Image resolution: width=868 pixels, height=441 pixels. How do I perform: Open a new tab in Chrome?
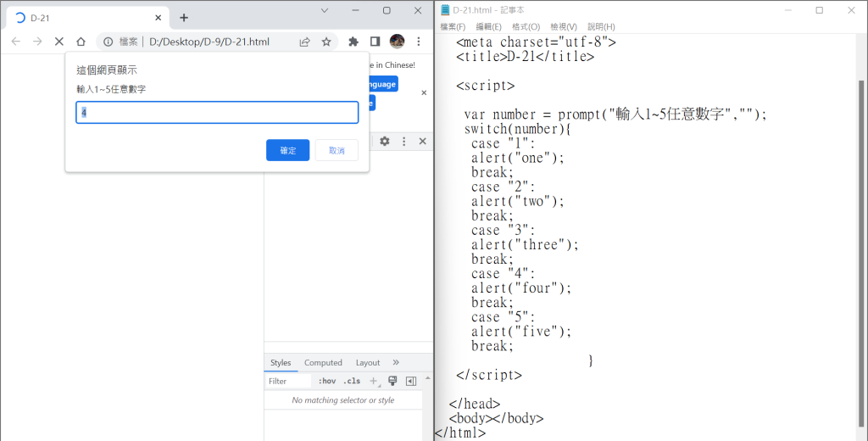(x=184, y=18)
